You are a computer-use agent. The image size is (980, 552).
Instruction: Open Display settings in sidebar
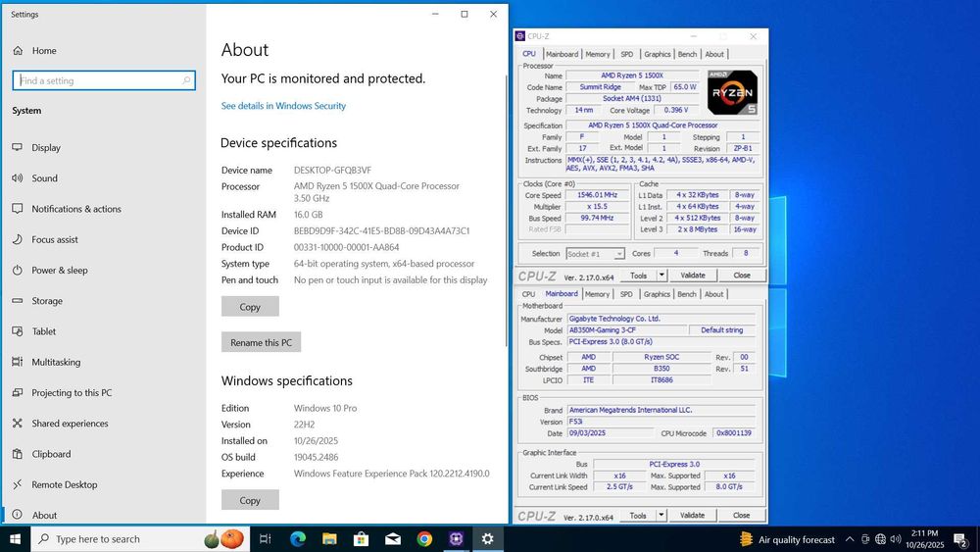46,147
